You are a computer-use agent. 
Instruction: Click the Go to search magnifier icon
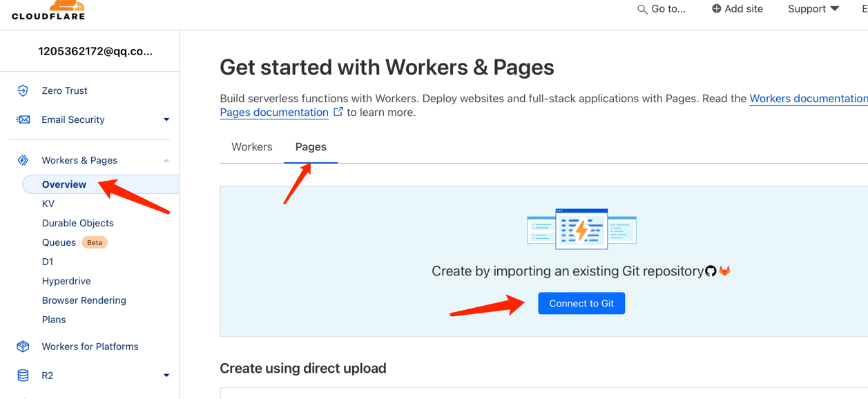(642, 9)
